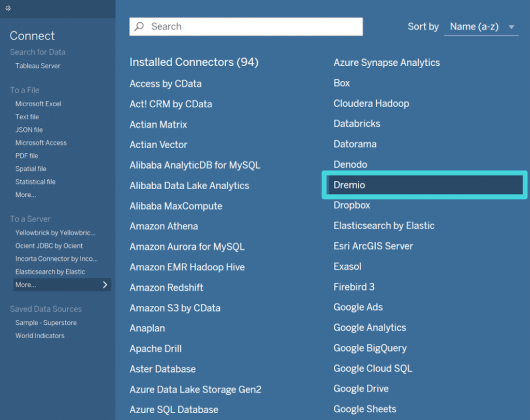
Task: Connect to Amazon Redshift
Action: 166,287
